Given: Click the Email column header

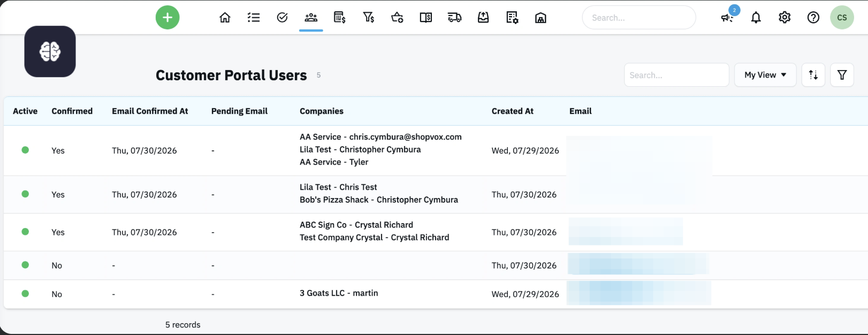Looking at the screenshot, I should coord(581,111).
